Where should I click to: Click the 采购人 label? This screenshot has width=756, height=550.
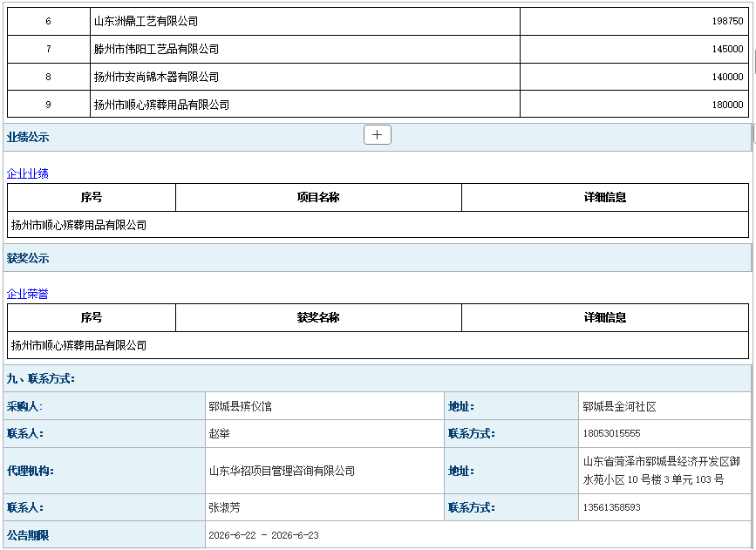(24, 406)
